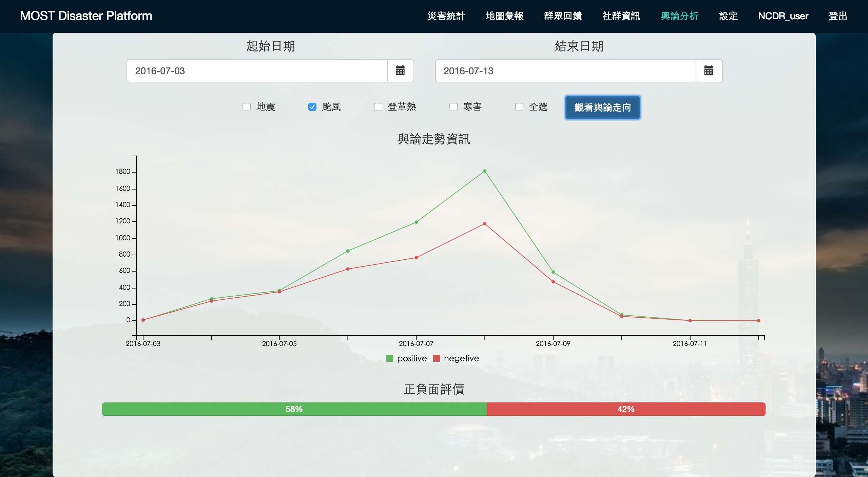Enable the 登革熱 checkbox

[378, 107]
